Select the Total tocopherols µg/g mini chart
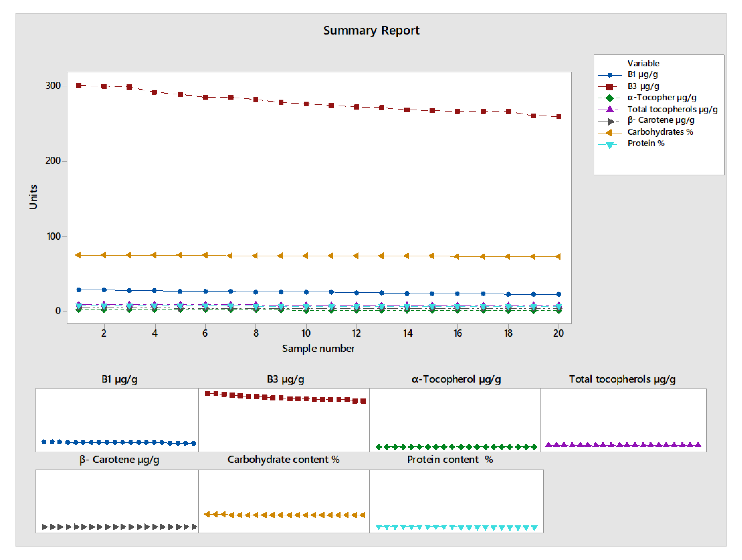Screen dimensions: 742x560 (x=623, y=420)
